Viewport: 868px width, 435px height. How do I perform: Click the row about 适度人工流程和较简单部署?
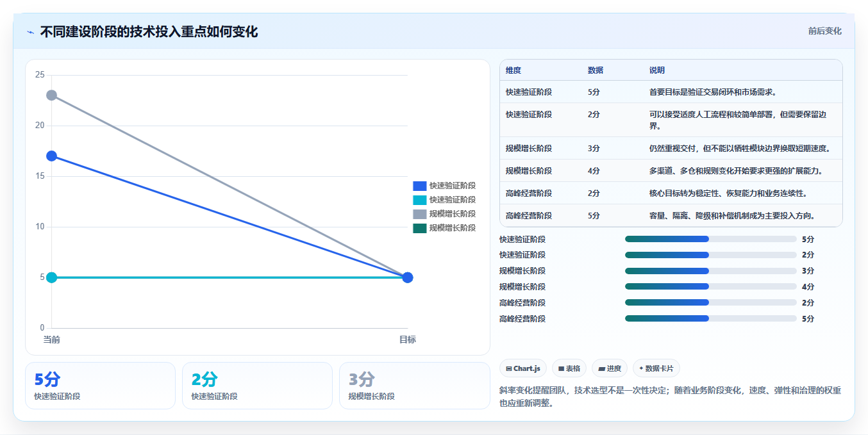pos(671,120)
